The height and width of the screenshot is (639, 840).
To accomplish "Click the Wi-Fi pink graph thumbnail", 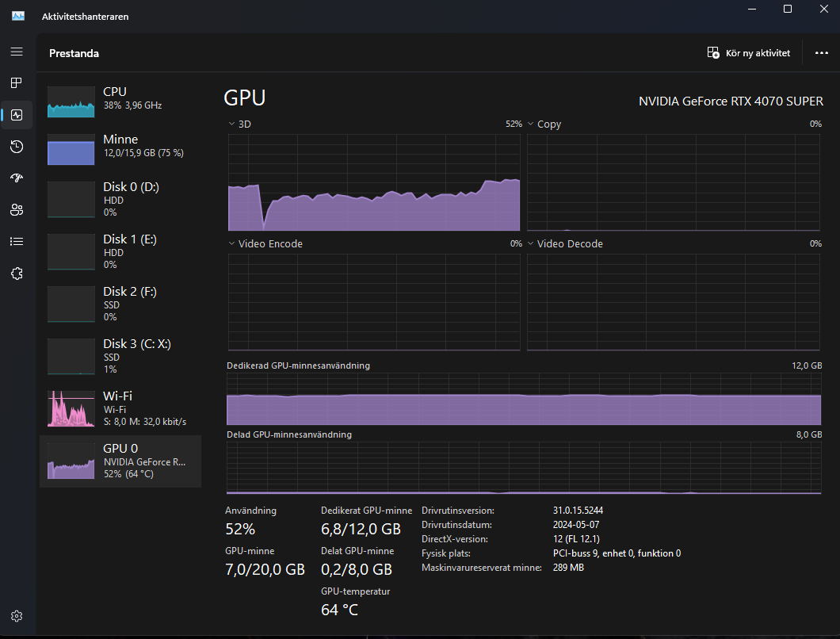I will (71, 408).
